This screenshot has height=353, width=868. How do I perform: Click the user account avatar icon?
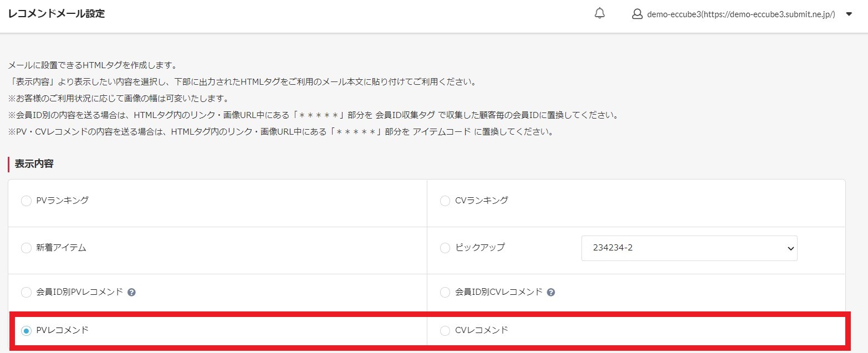coord(637,14)
